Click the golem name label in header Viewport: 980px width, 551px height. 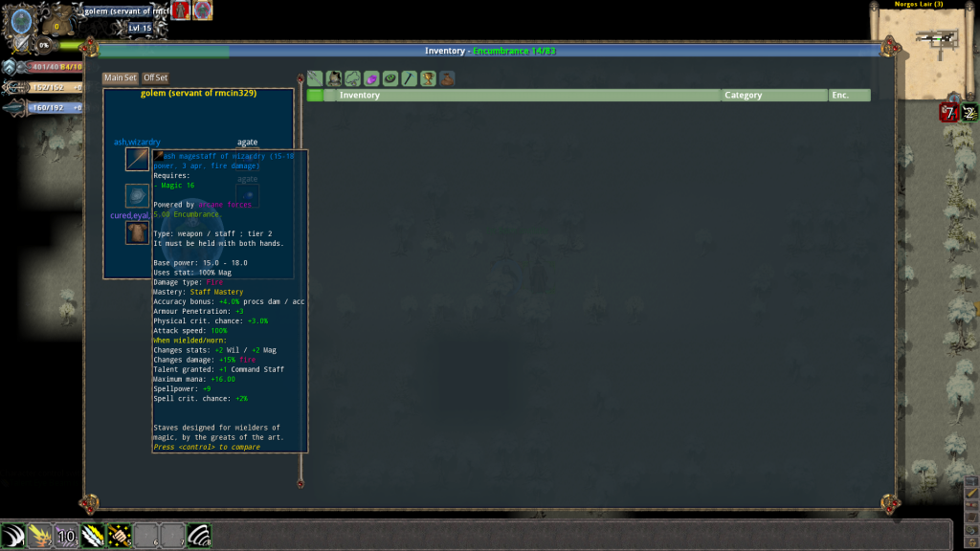point(127,11)
